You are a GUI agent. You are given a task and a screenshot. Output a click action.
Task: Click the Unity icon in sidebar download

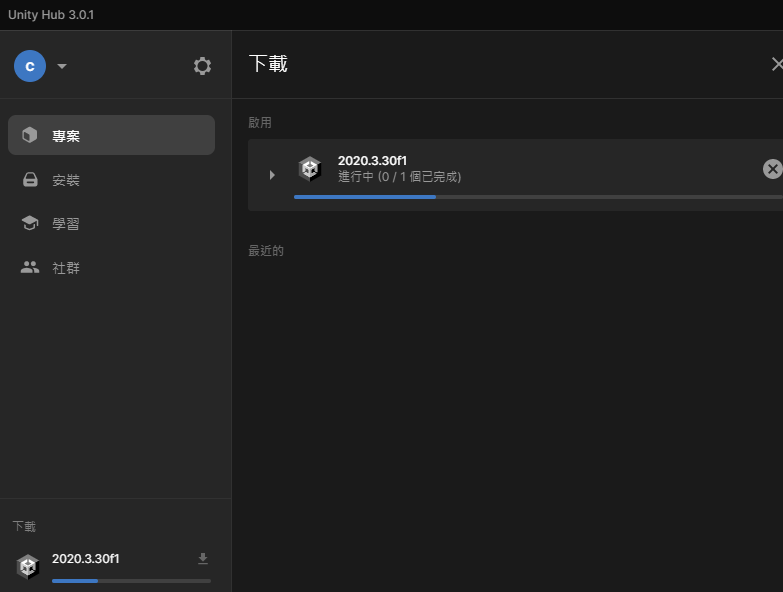coord(28,567)
